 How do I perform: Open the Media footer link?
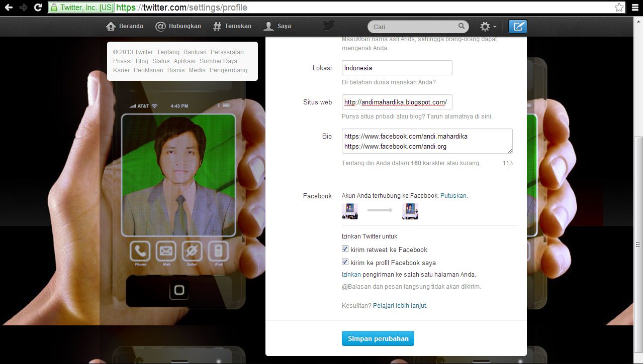click(197, 70)
